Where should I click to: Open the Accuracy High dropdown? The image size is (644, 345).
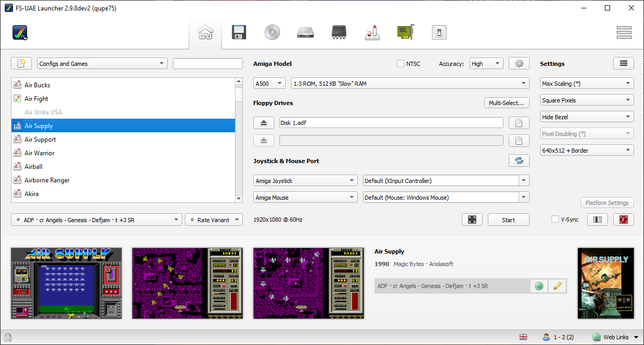pyautogui.click(x=486, y=64)
